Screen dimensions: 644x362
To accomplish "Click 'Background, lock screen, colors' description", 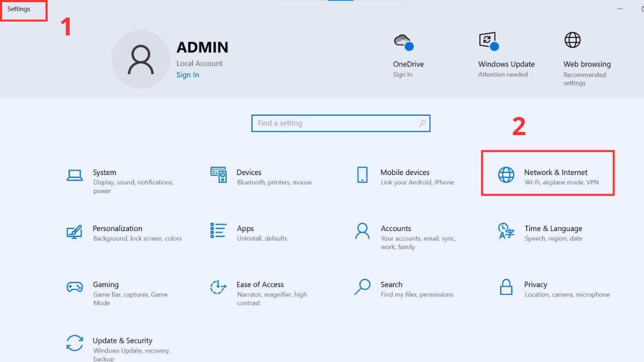I will pos(137,239).
